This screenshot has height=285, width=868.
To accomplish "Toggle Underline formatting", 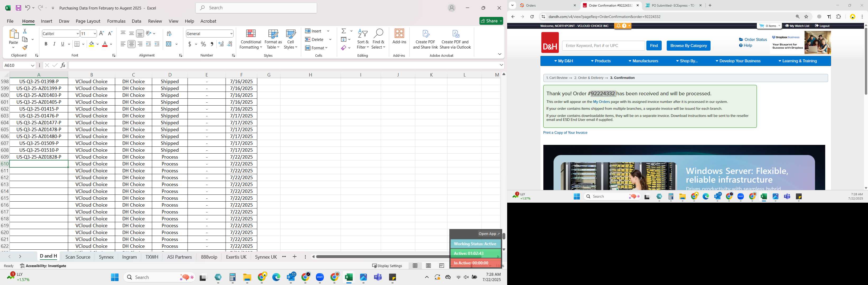I will pos(63,44).
